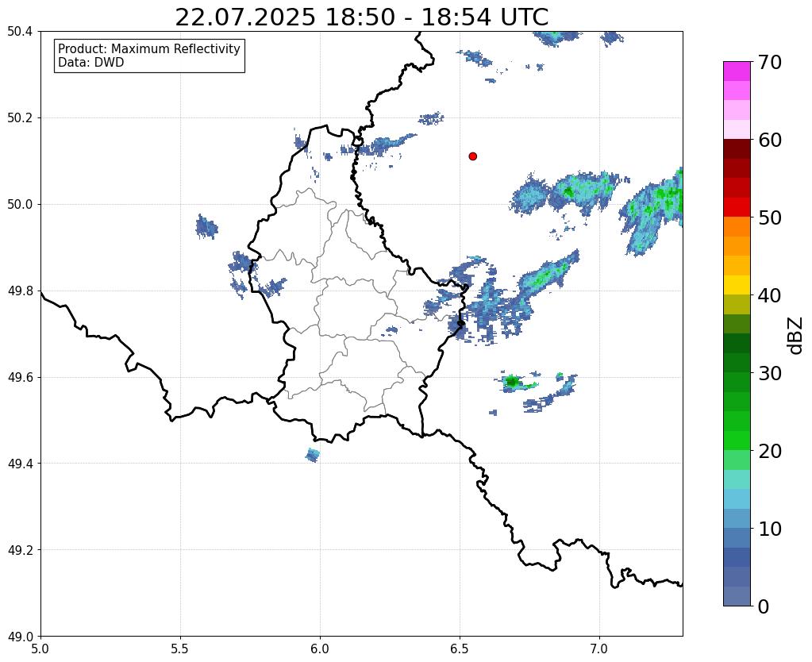Screen dimensions: 812x662
Task: Click the colorbar tick label 60
Action: coord(770,140)
